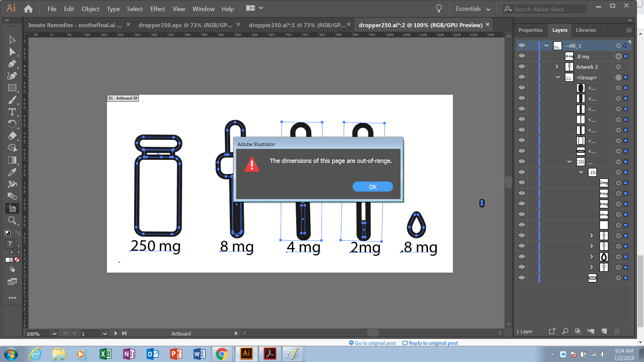The image size is (644, 362).
Task: Hide the .8 mg layer
Action: coord(522,56)
